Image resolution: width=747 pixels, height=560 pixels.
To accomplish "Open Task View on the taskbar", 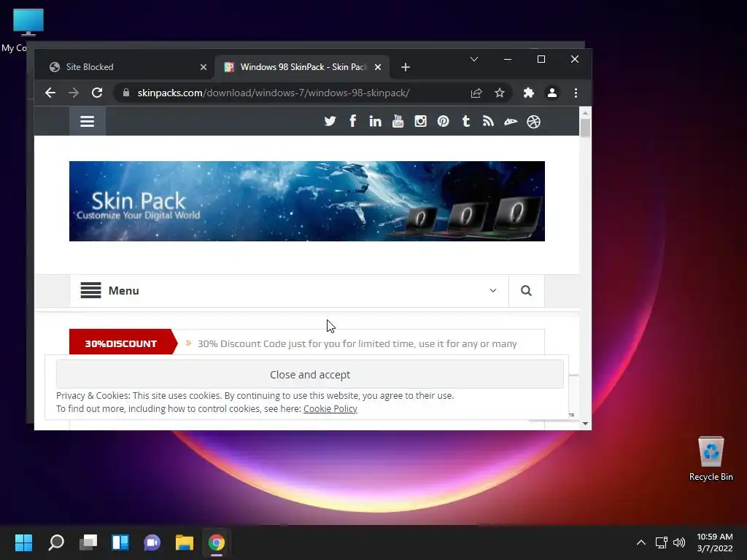I will tap(88, 542).
